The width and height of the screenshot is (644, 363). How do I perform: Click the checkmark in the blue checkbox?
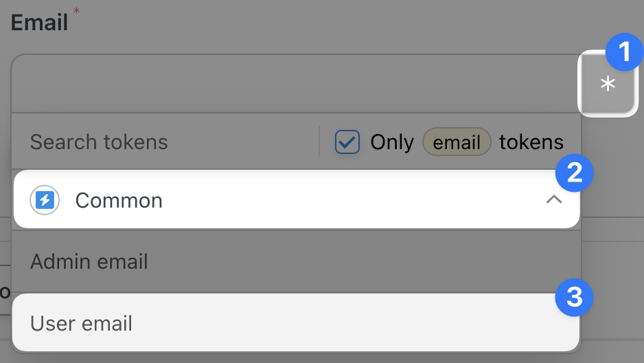(347, 142)
